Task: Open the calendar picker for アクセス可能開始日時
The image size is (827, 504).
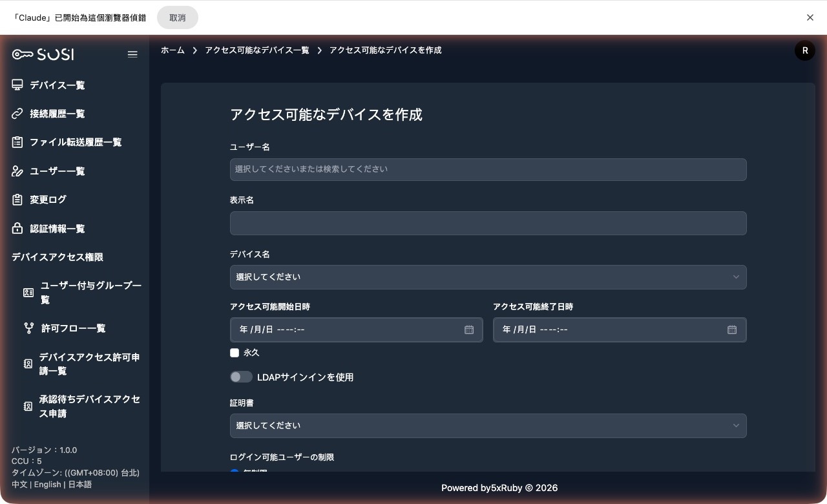Action: 468,330
